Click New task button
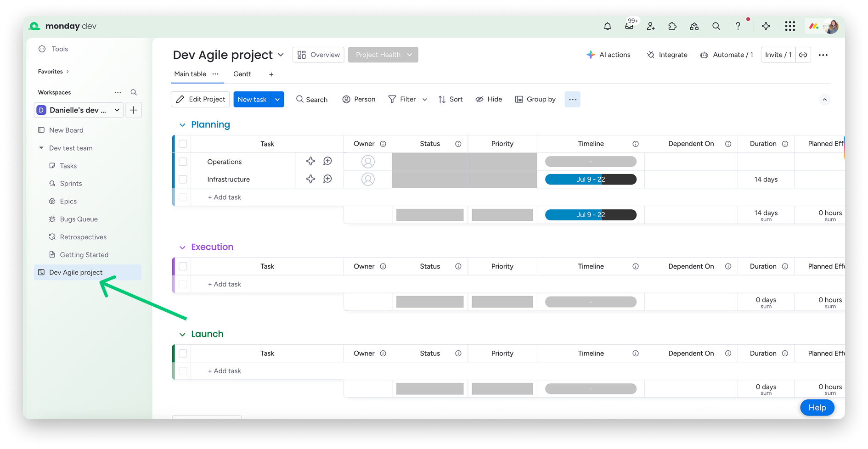 point(252,99)
